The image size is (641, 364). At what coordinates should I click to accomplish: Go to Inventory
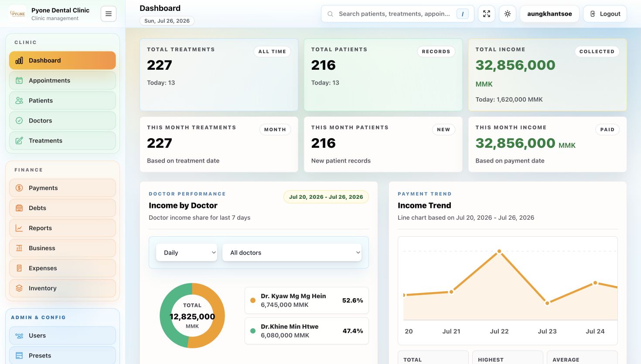(x=62, y=288)
